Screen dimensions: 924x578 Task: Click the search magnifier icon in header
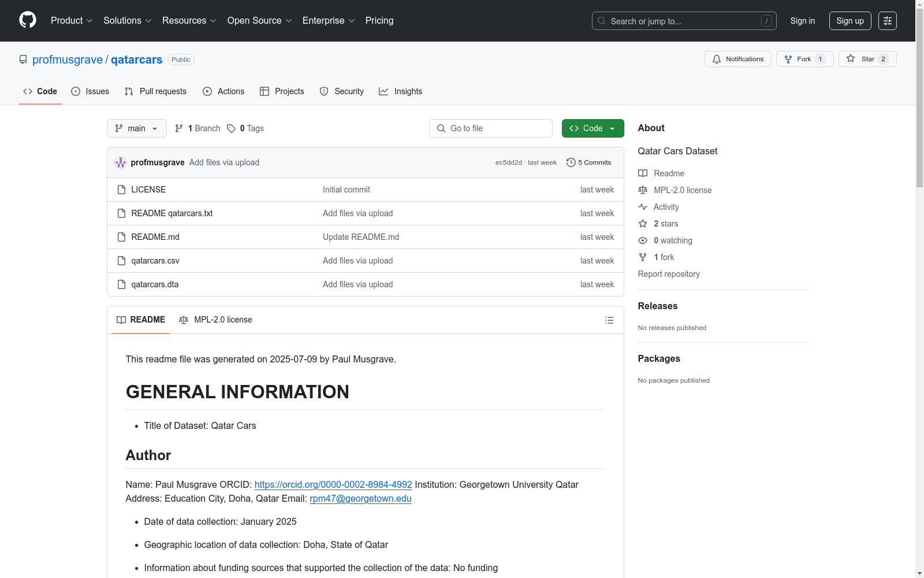602,21
